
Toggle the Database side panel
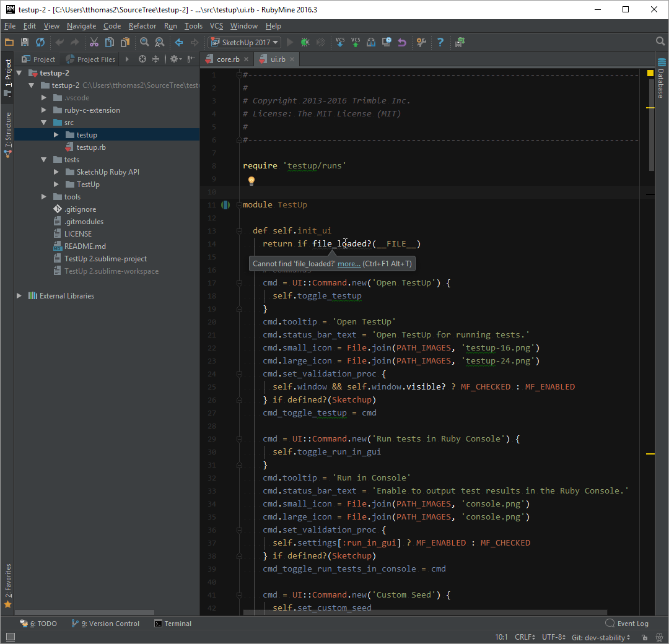coord(661,78)
